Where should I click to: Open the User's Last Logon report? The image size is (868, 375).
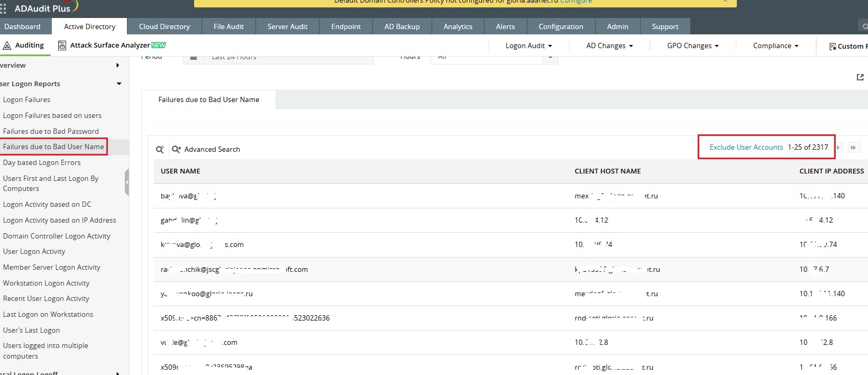coord(31,330)
